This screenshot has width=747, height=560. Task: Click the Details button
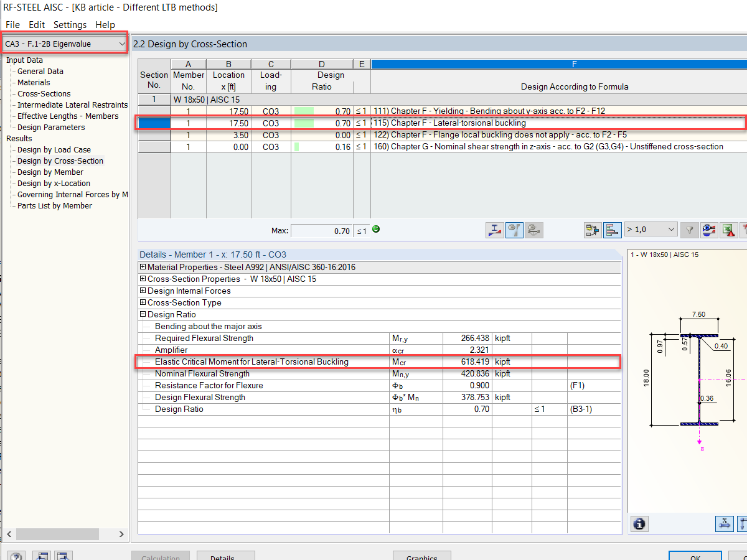pos(225,556)
